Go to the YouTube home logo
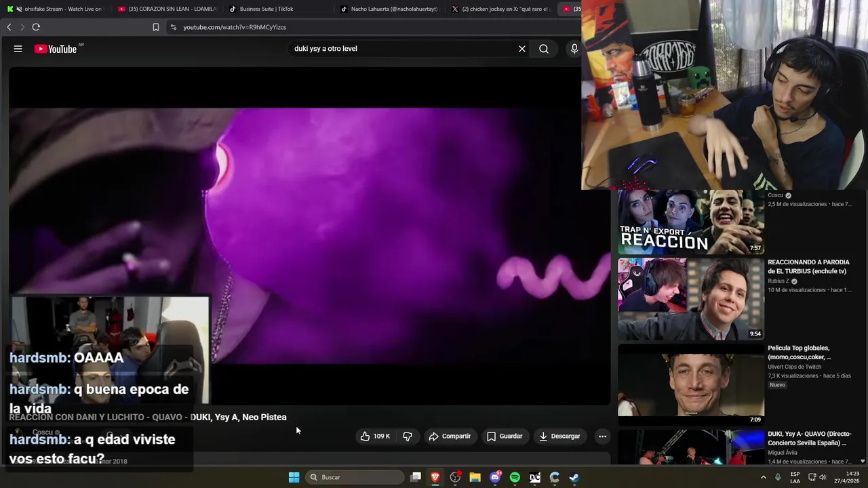868x488 pixels. pos(56,49)
